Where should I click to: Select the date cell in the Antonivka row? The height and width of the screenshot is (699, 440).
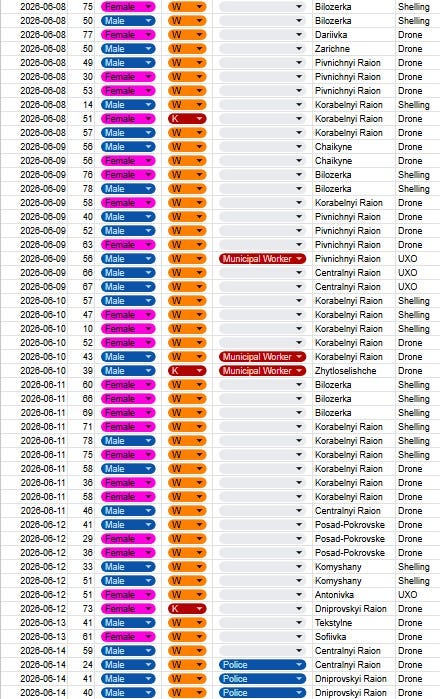point(34,595)
